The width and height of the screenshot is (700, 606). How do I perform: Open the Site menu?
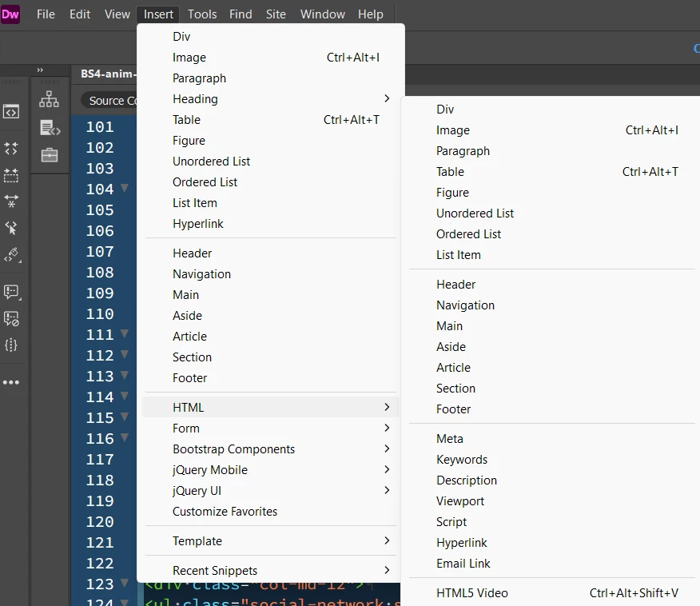[x=276, y=14]
